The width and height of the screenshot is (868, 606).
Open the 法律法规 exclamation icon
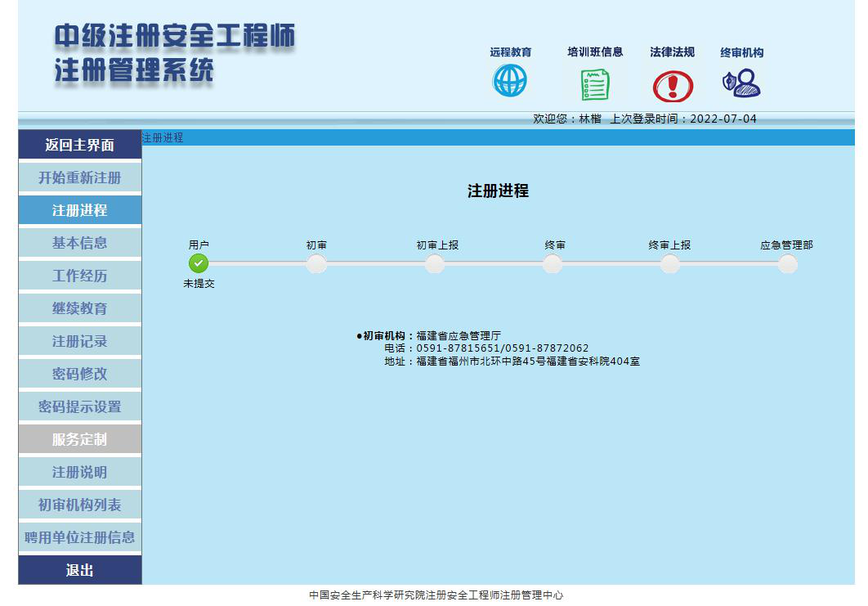tap(672, 86)
